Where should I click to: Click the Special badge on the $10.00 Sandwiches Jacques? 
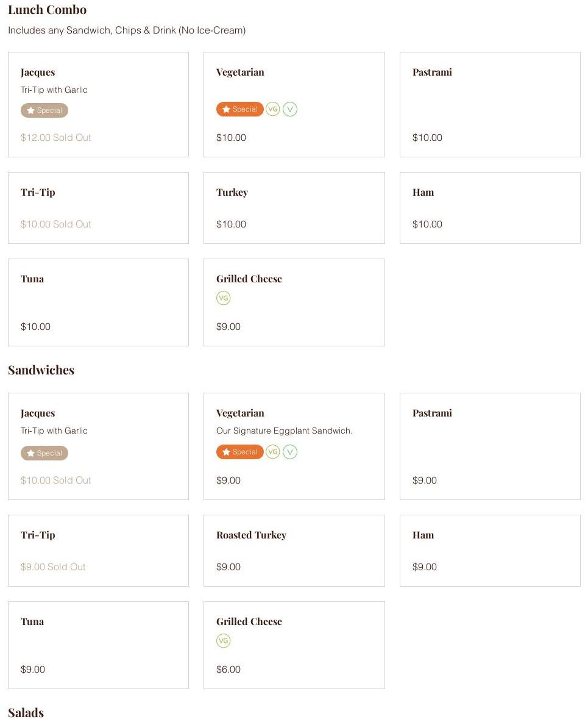[44, 453]
